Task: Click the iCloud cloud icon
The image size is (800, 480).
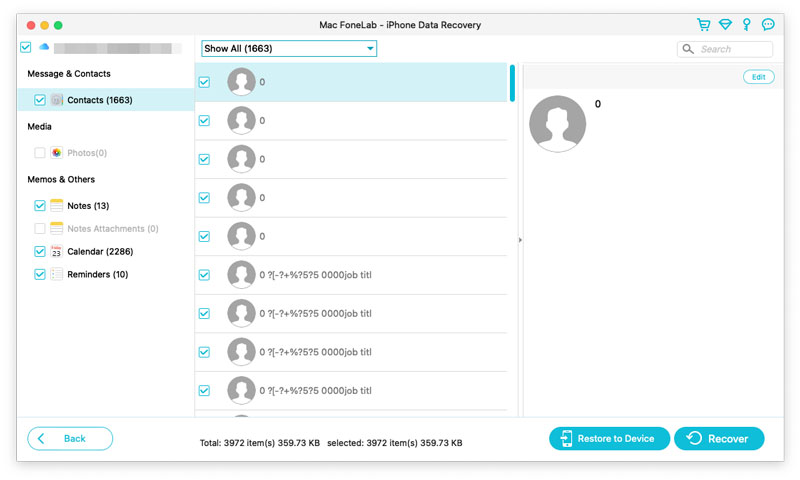Action: [x=44, y=47]
